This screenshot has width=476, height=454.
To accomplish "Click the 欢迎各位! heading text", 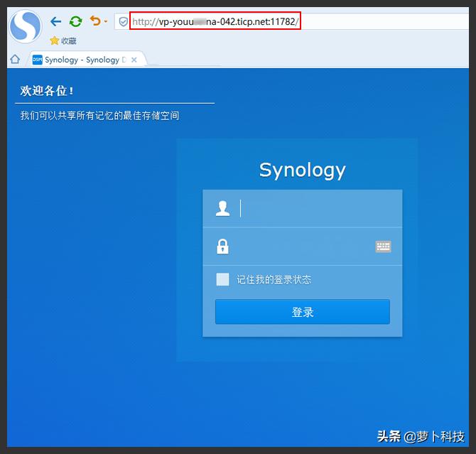I will (47, 91).
